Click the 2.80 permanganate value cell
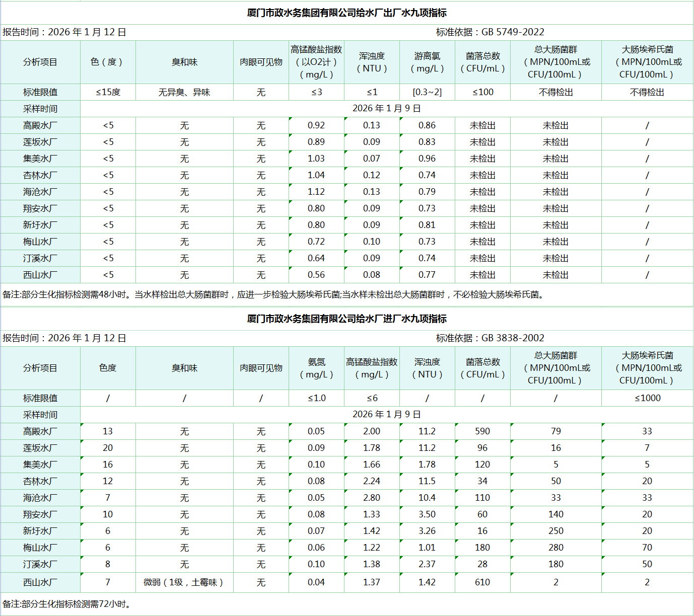Viewport: 694px width, 616px height. pyautogui.click(x=372, y=498)
